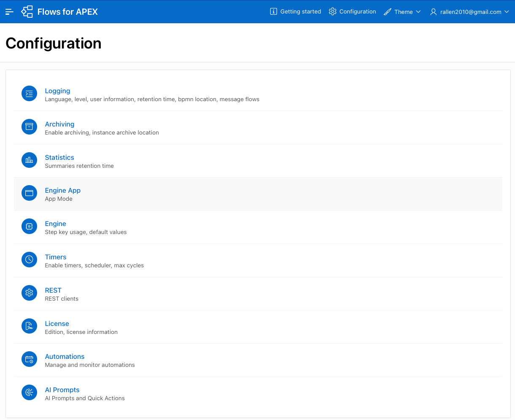Open Configuration from the header bar
Screen dimensions: 515x420
coord(353,12)
